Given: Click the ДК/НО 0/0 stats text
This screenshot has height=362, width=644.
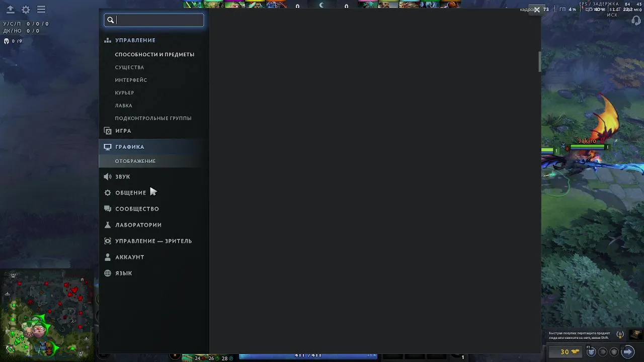Looking at the screenshot, I should coord(21,31).
